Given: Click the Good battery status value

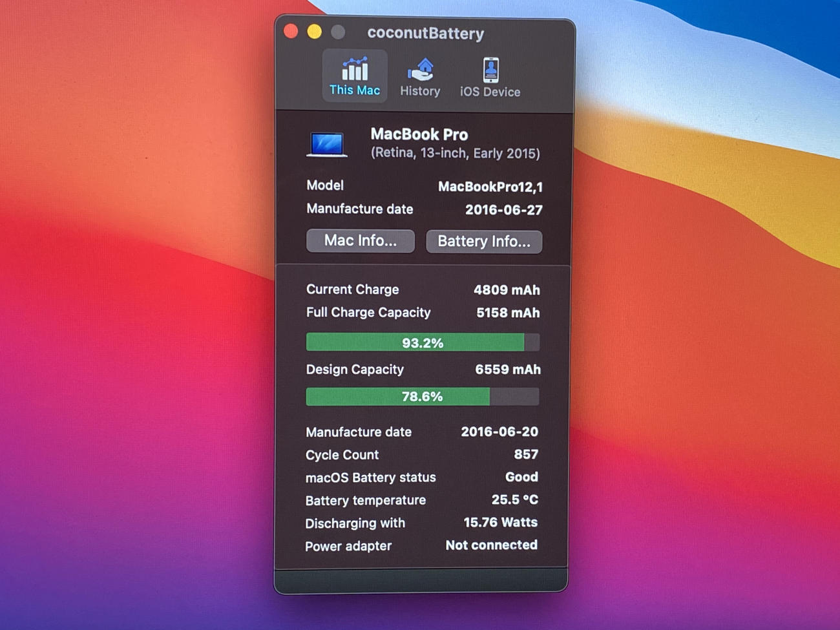Looking at the screenshot, I should click(521, 477).
